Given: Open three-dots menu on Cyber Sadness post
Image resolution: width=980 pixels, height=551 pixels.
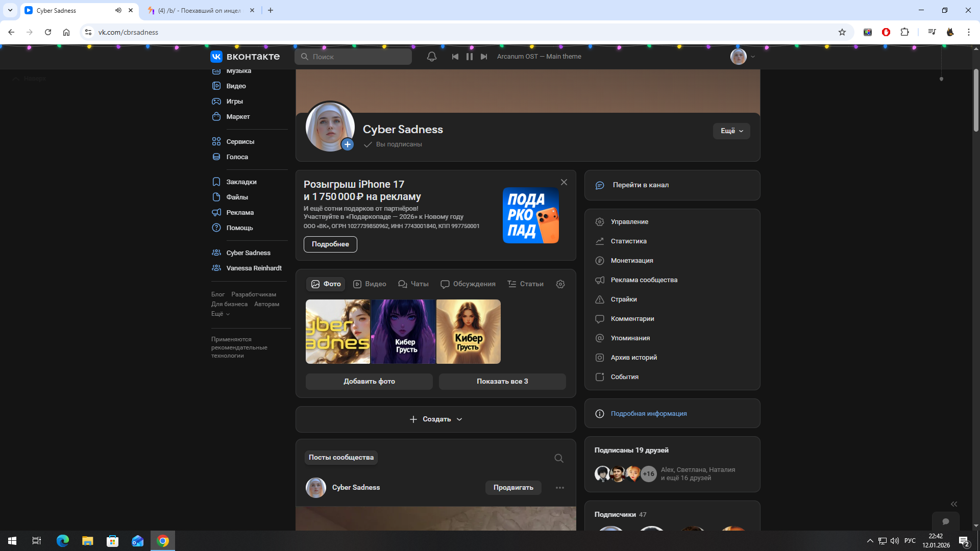Looking at the screenshot, I should tap(560, 488).
